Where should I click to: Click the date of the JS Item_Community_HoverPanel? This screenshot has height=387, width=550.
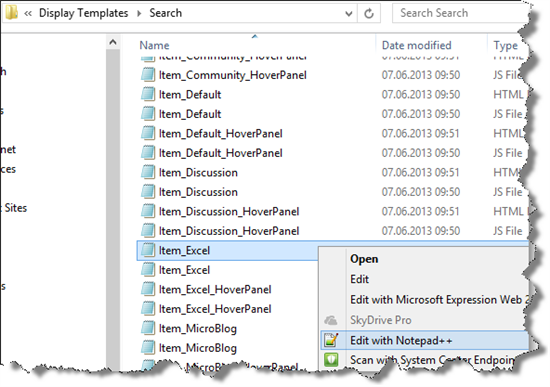[421, 75]
